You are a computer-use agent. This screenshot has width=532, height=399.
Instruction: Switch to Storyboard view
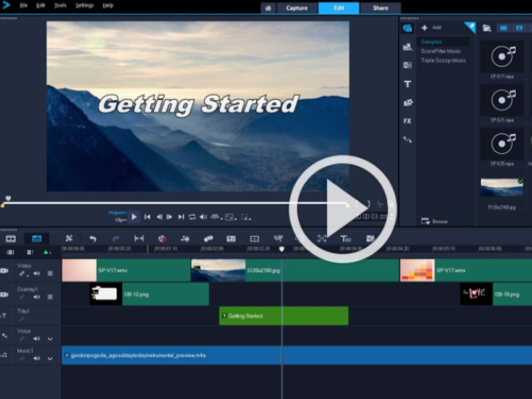pyautogui.click(x=11, y=239)
